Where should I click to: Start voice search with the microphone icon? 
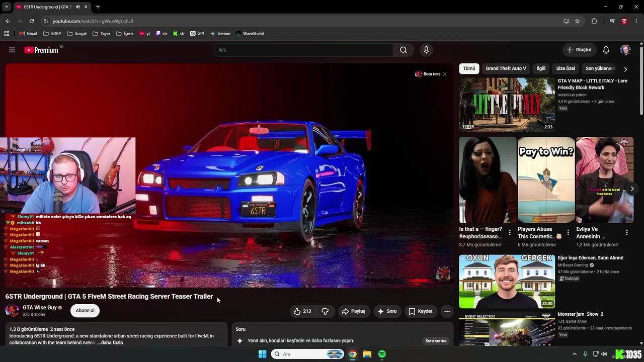click(426, 50)
